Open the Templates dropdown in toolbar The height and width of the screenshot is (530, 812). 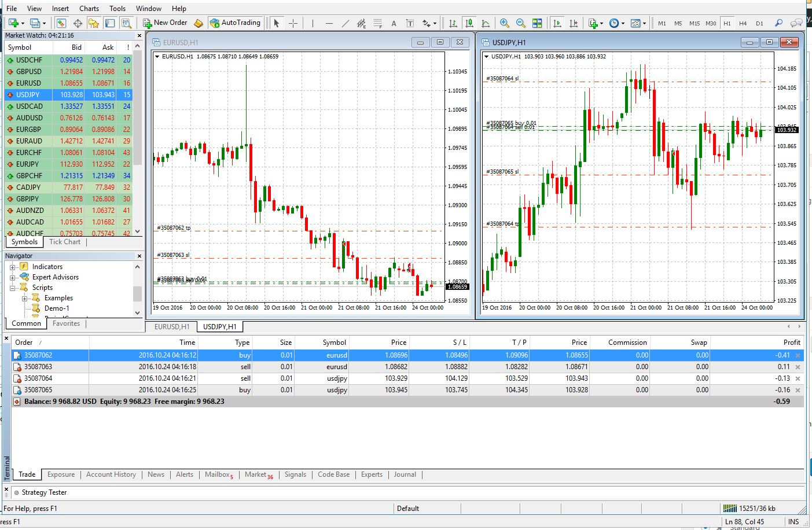click(638, 23)
